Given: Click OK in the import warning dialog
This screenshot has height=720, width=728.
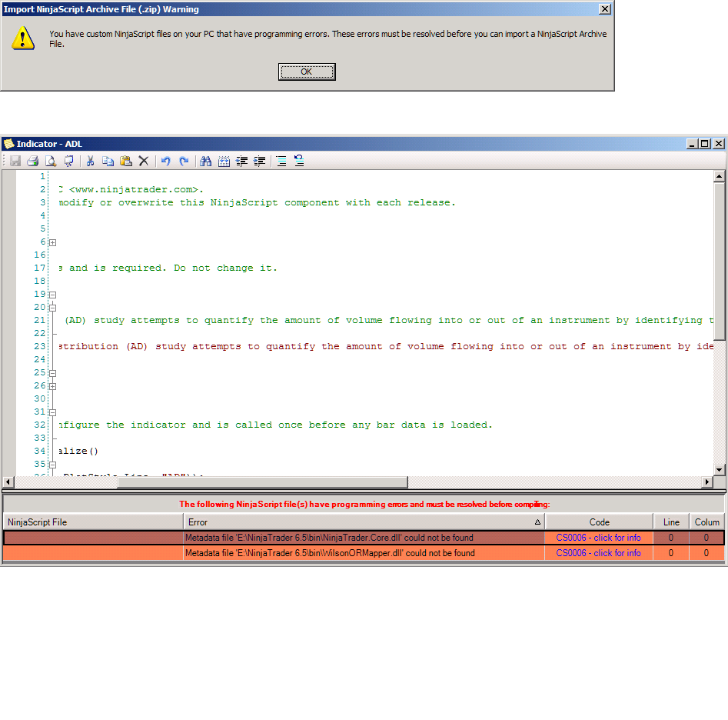Looking at the screenshot, I should pos(307,72).
